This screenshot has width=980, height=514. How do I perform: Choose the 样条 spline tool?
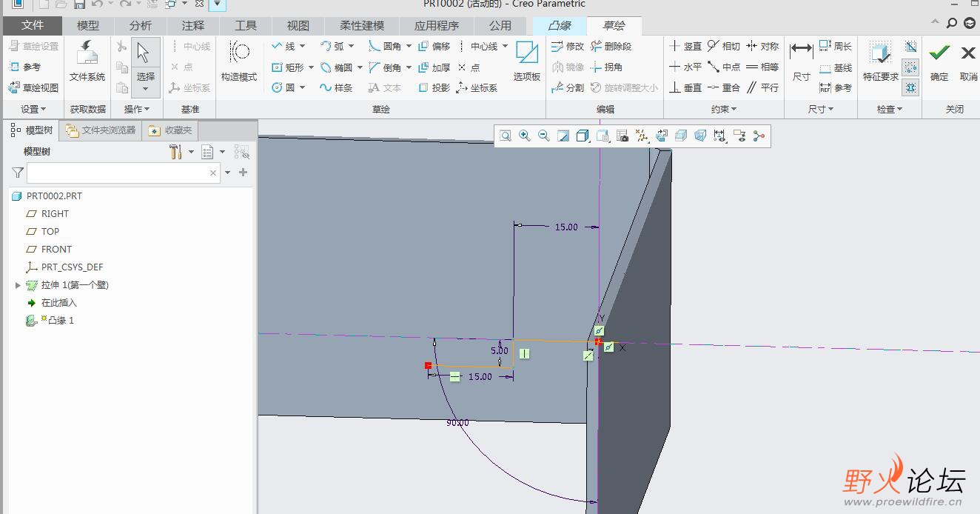[336, 87]
